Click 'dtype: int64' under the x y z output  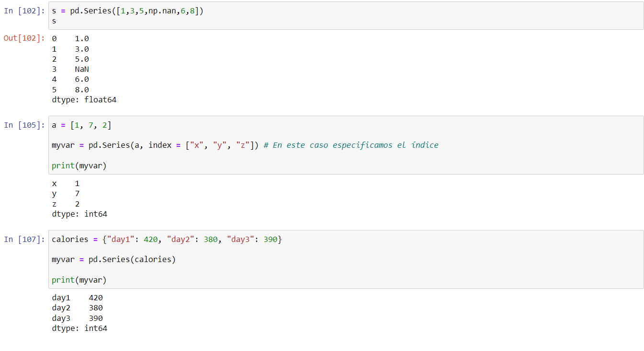tap(79, 214)
